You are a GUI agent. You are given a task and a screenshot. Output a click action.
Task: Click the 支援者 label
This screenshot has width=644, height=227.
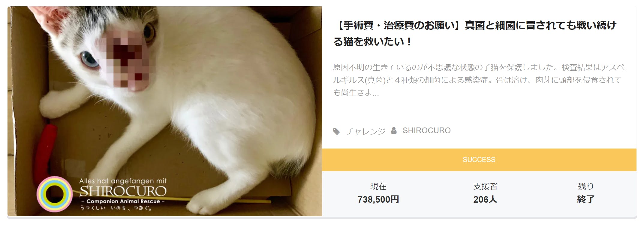coord(485,186)
